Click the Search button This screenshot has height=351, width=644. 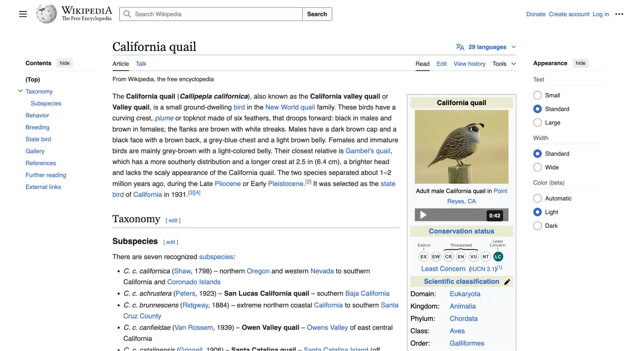tap(317, 14)
